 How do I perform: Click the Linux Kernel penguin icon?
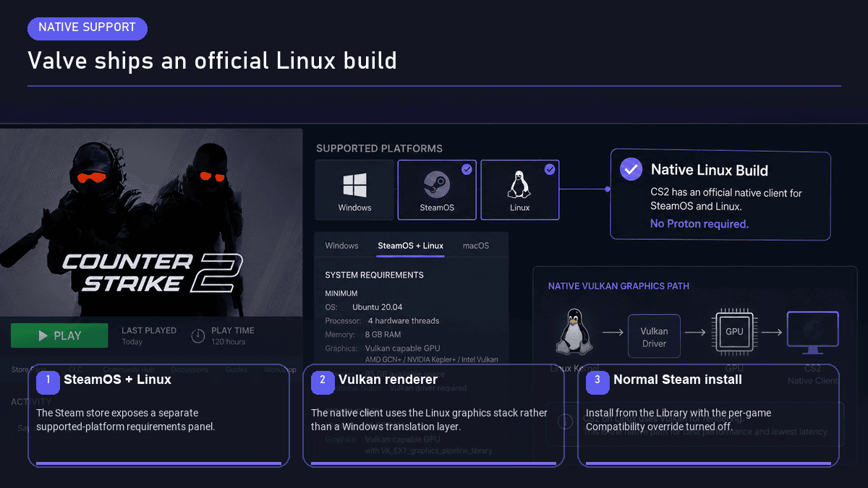[574, 333]
